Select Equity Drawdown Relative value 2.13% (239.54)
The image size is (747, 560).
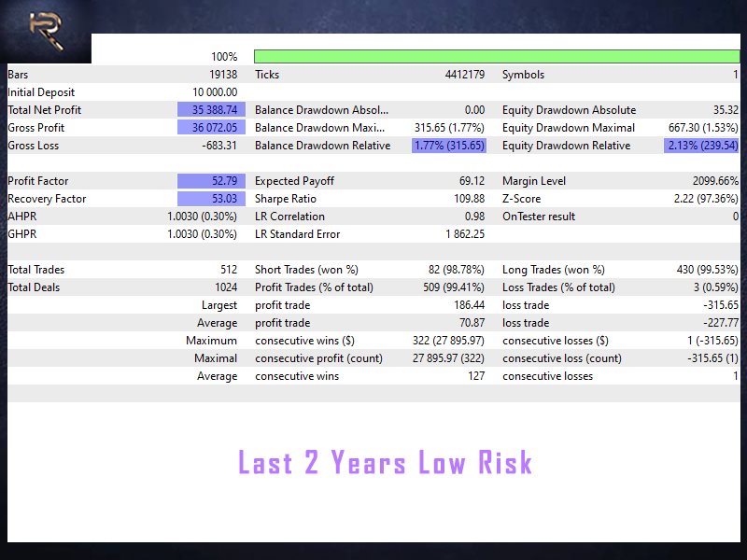[702, 146]
